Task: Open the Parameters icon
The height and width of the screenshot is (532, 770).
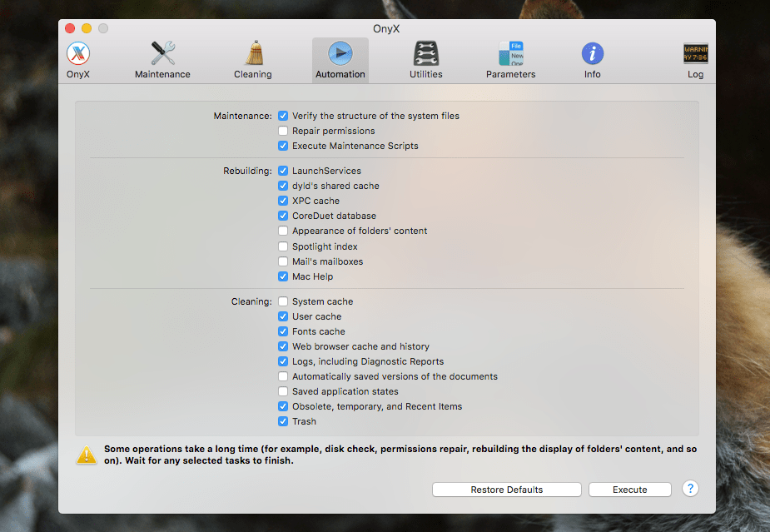Action: (x=511, y=53)
